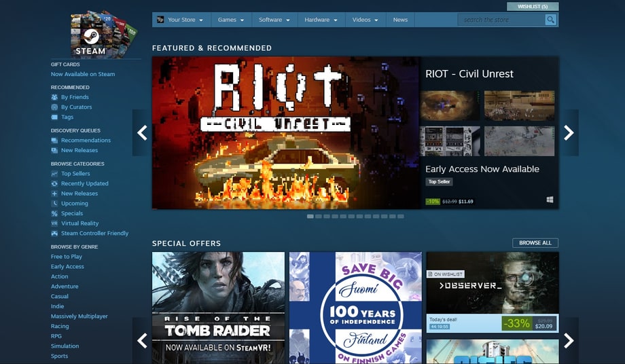Viewport: 625px width, 364px height.
Task: Open the Early Access genre
Action: click(67, 266)
